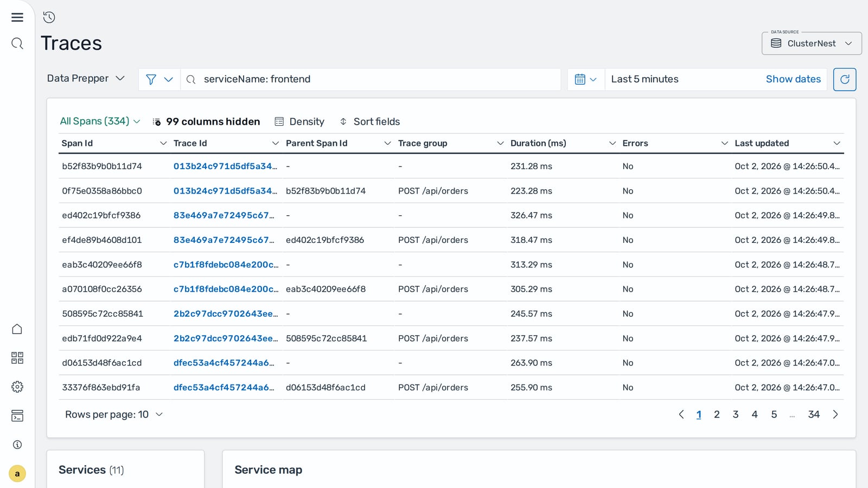Click the Parent Span Id column header chevron
Viewport: 868px width, 488px height.
point(387,143)
